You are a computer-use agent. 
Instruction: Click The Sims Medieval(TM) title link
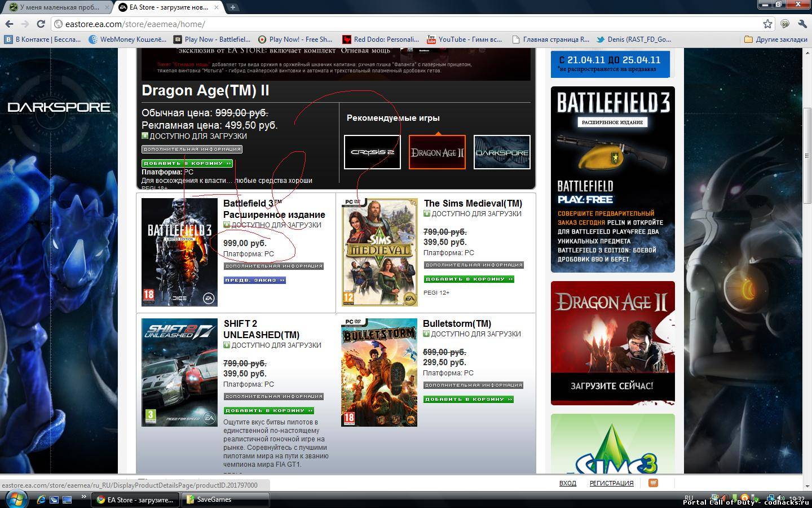coord(473,203)
